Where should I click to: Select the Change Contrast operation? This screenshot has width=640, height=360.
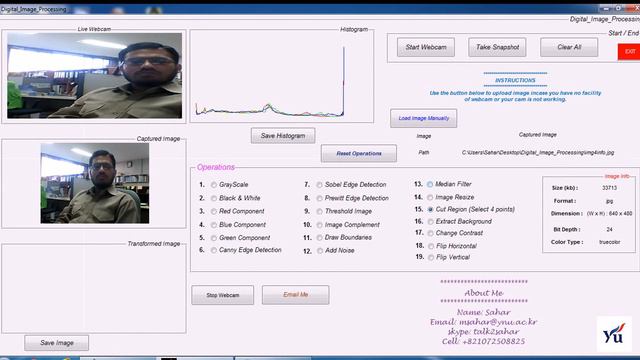point(430,233)
